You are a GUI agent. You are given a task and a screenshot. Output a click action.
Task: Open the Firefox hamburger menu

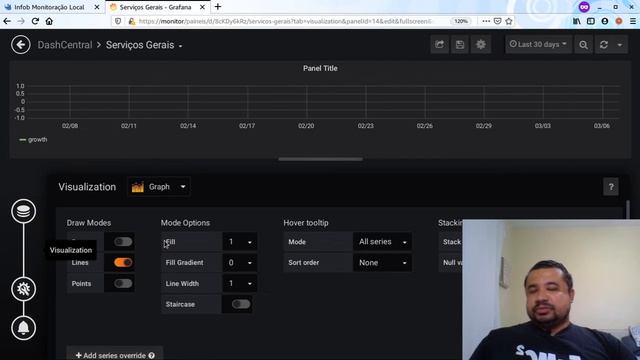pyautogui.click(x=633, y=21)
